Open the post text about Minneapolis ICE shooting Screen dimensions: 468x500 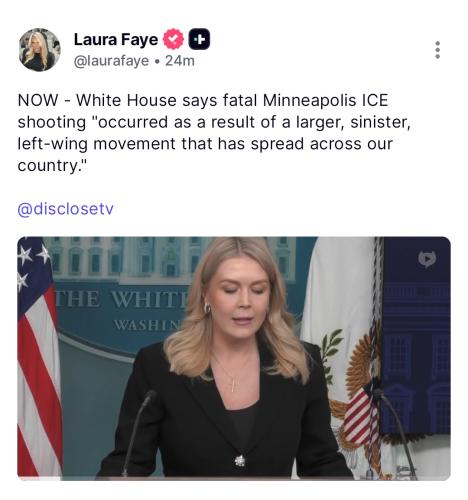pos(214,133)
